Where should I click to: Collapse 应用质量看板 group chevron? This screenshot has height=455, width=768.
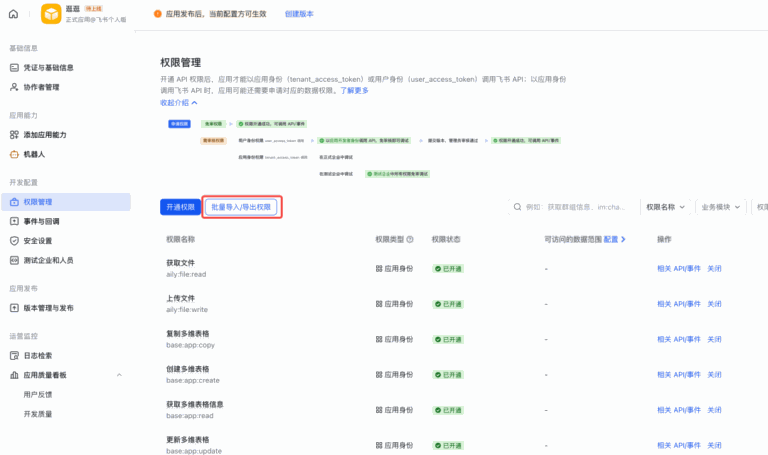119,375
